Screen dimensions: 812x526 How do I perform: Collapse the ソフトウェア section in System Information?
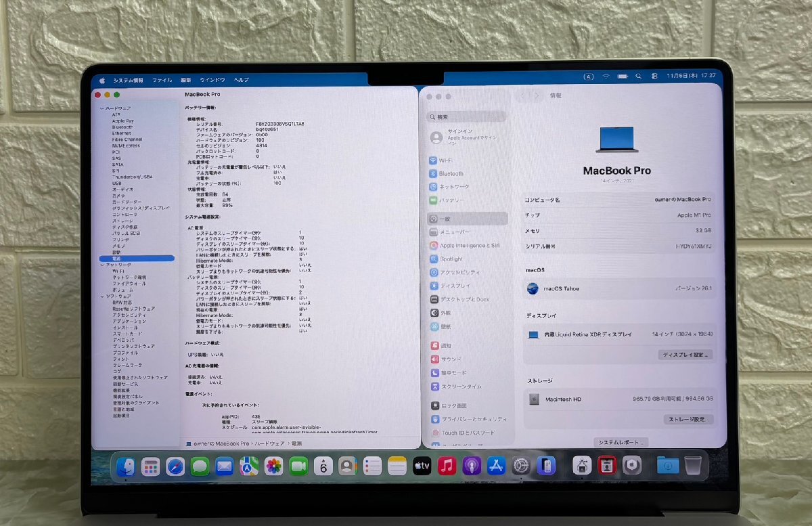pyautogui.click(x=102, y=296)
